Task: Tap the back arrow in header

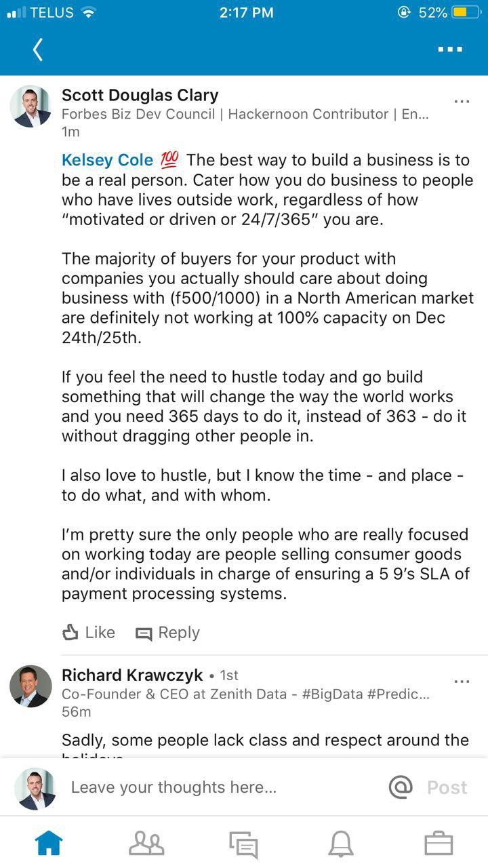Action: 38,50
